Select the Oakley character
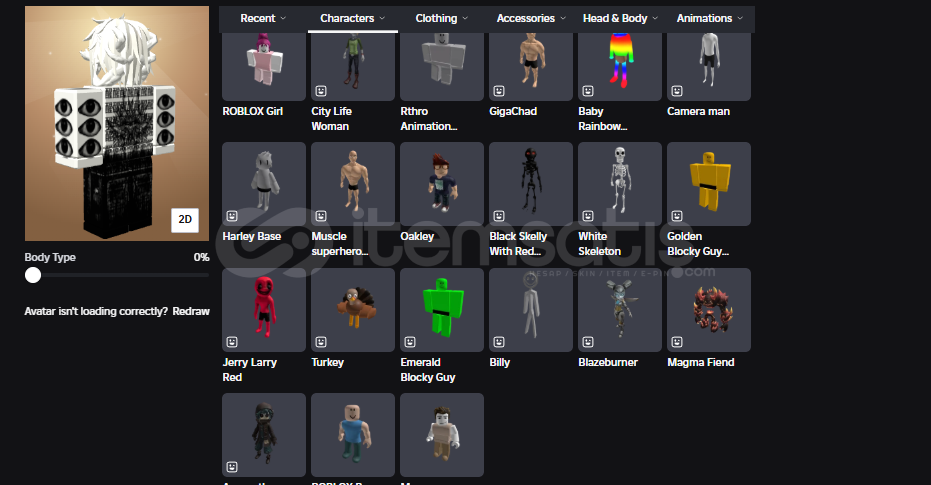 (x=442, y=184)
